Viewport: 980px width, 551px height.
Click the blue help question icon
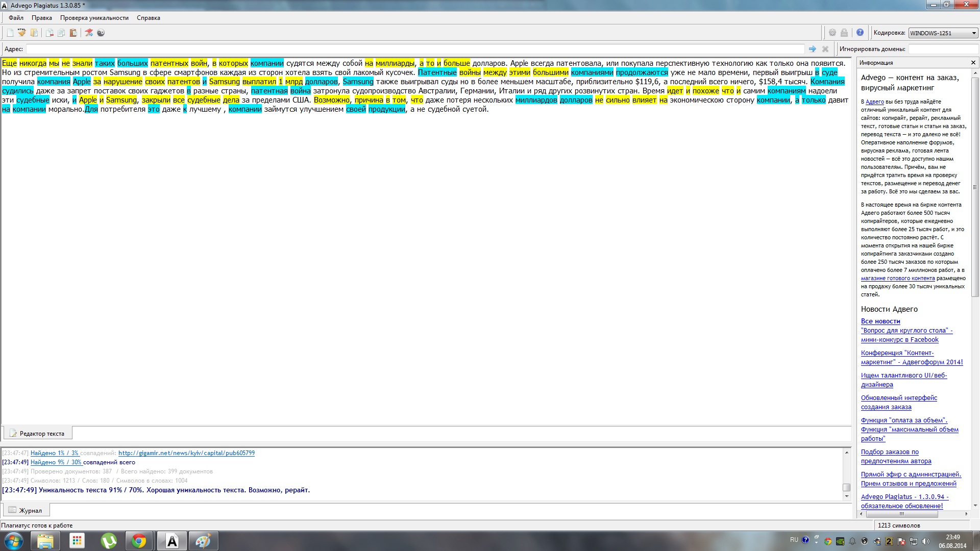tap(860, 33)
